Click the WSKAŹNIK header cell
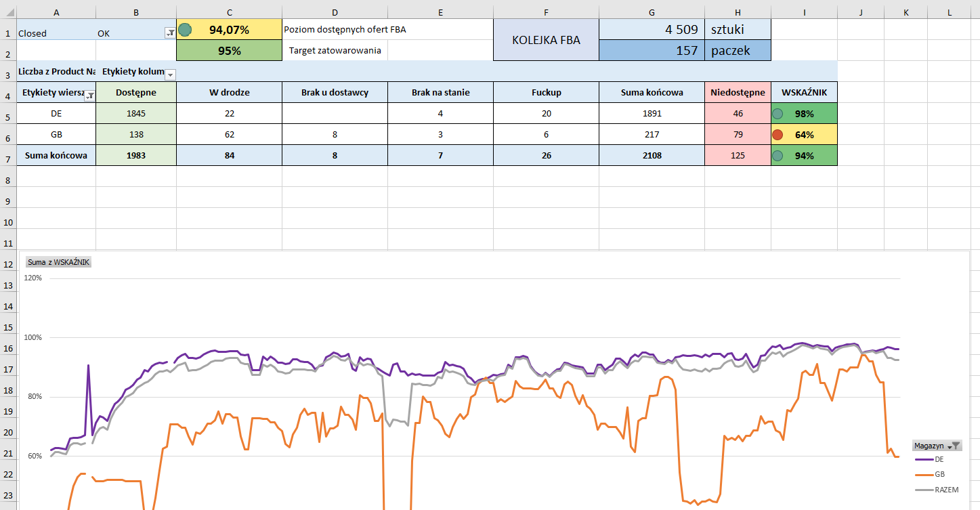Viewport: 980px width, 510px height. [x=804, y=93]
